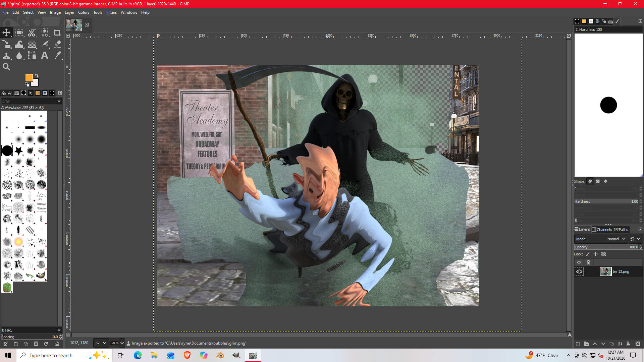Toggle lock alpha channel
Viewport: 644px width, 362px height.
603,254
